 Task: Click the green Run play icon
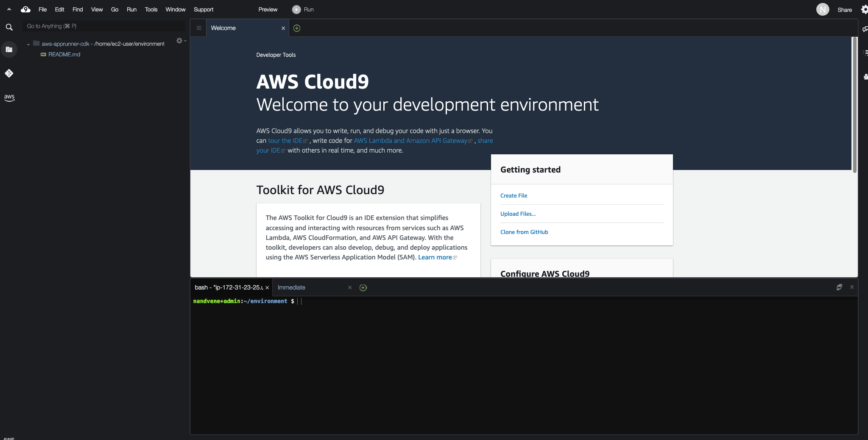(296, 9)
